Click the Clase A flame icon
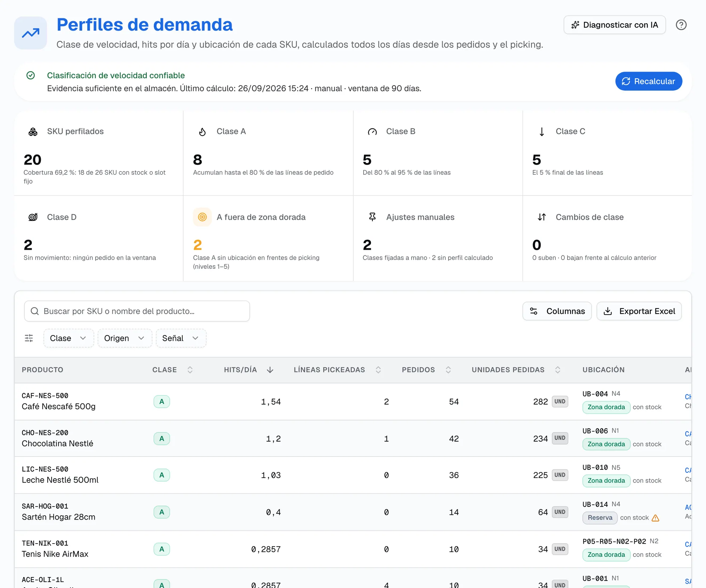The width and height of the screenshot is (706, 588). tap(202, 132)
